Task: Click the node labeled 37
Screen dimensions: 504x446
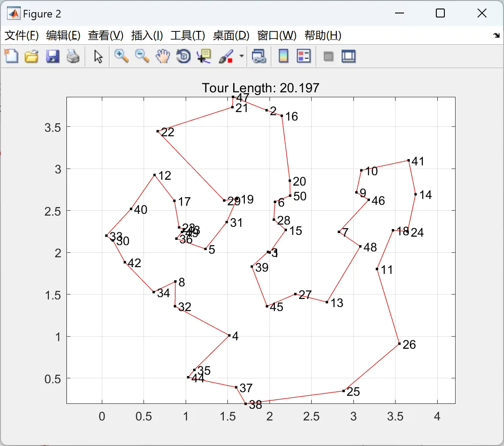Action: (236, 387)
